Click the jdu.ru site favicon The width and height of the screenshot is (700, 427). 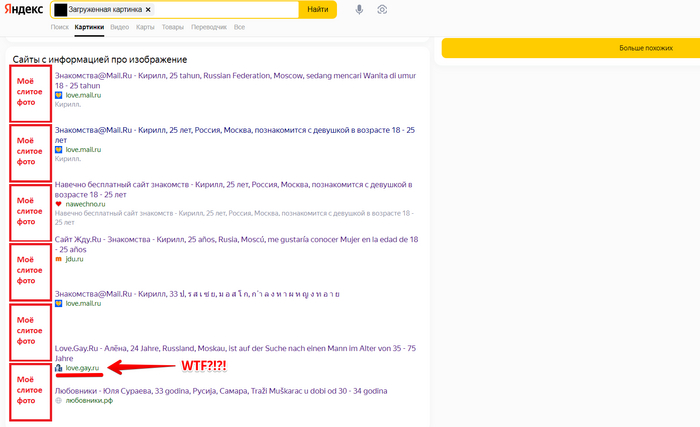tap(59, 259)
